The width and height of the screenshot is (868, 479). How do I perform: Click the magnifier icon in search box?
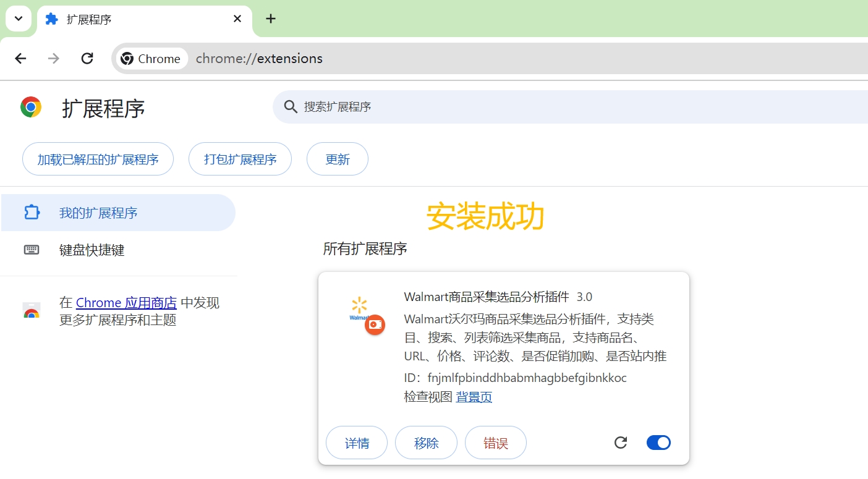click(x=291, y=107)
